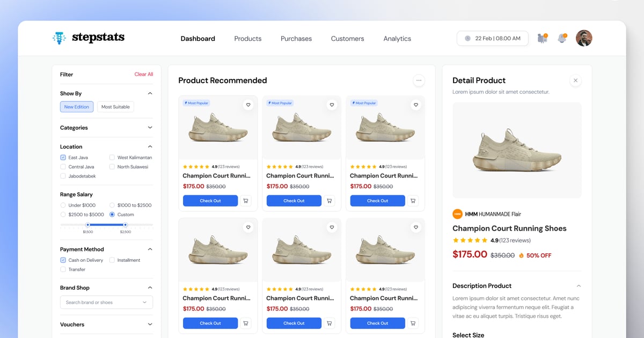
Task: Click the stepstats logo icon
Action: (59, 38)
